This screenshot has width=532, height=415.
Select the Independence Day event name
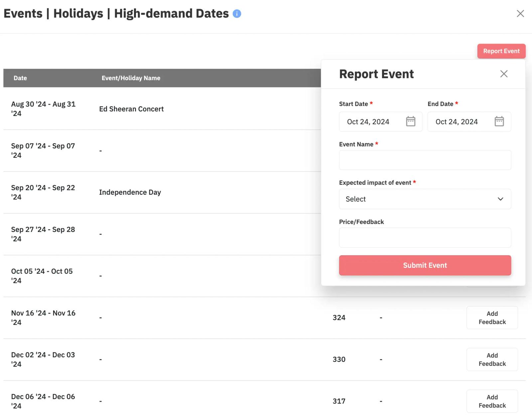[x=130, y=192]
